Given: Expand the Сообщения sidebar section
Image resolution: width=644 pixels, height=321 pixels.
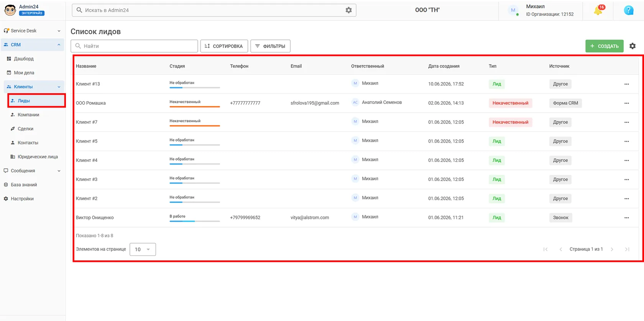Looking at the screenshot, I should tap(33, 171).
